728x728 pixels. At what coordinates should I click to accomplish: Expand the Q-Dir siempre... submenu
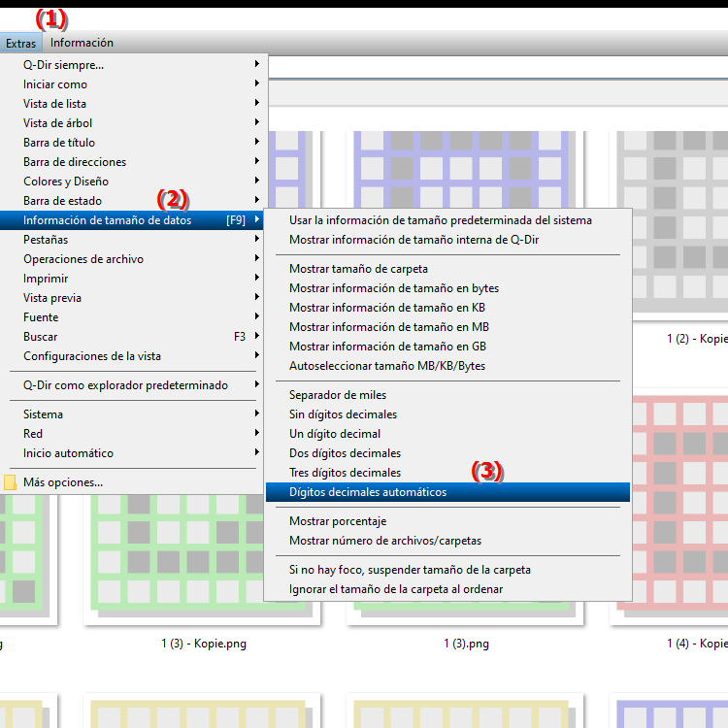(x=133, y=64)
